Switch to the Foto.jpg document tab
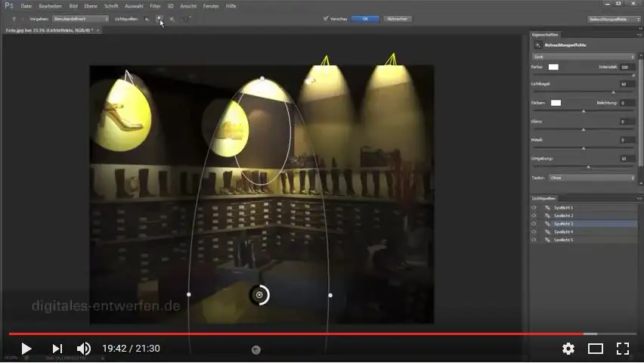 [50, 30]
